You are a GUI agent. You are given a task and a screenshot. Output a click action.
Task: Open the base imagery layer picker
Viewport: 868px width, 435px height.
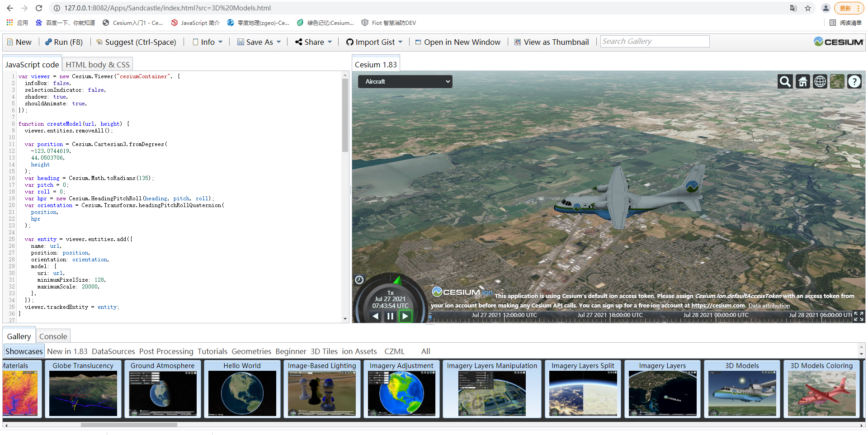click(x=837, y=81)
